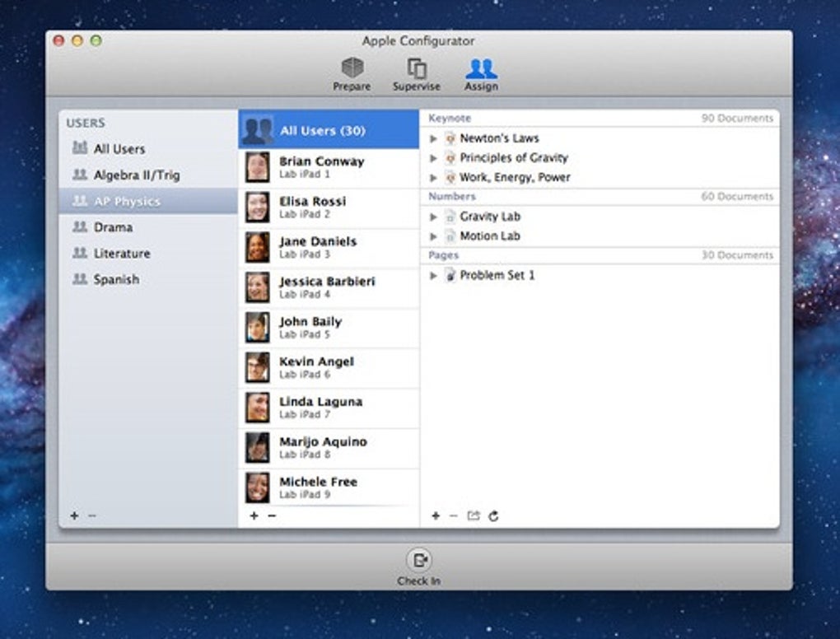Click the refresh documents icon
840x639 pixels.
click(493, 515)
